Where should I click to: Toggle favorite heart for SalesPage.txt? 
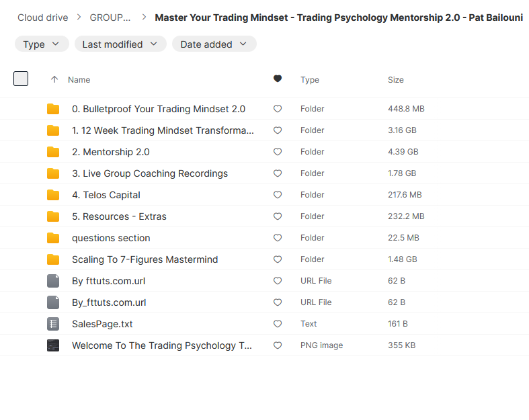click(278, 324)
